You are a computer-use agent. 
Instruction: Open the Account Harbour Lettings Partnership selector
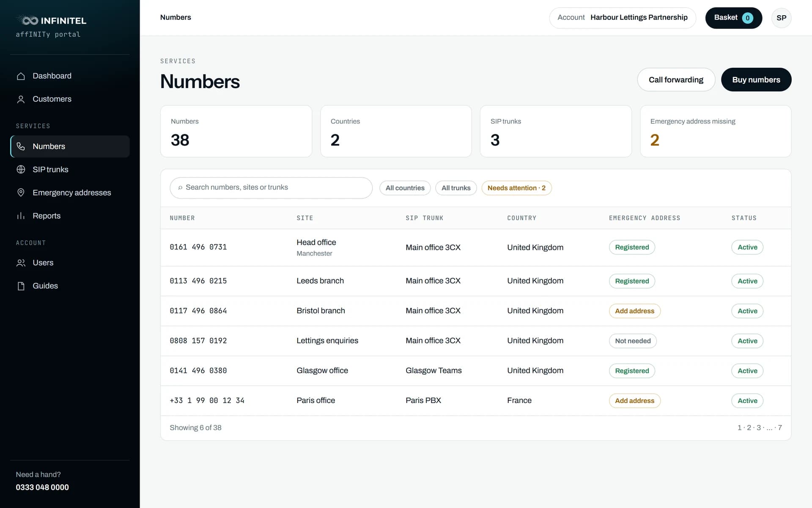622,18
